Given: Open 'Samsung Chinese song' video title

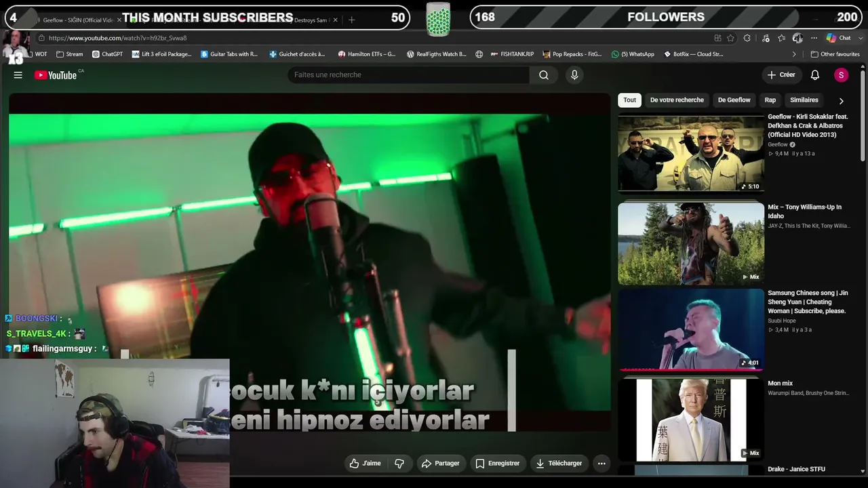Looking at the screenshot, I should 808,302.
